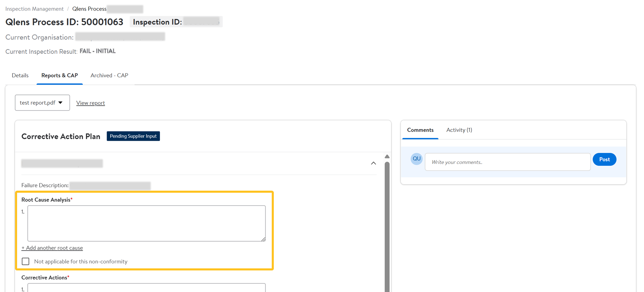This screenshot has width=644, height=292.
Task: Click the Write your comments field
Action: (508, 162)
